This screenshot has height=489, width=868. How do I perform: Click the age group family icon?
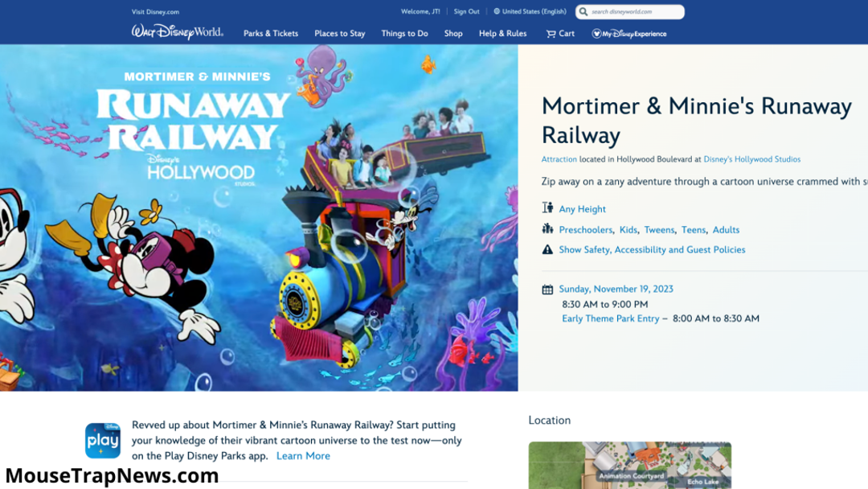[x=547, y=228]
